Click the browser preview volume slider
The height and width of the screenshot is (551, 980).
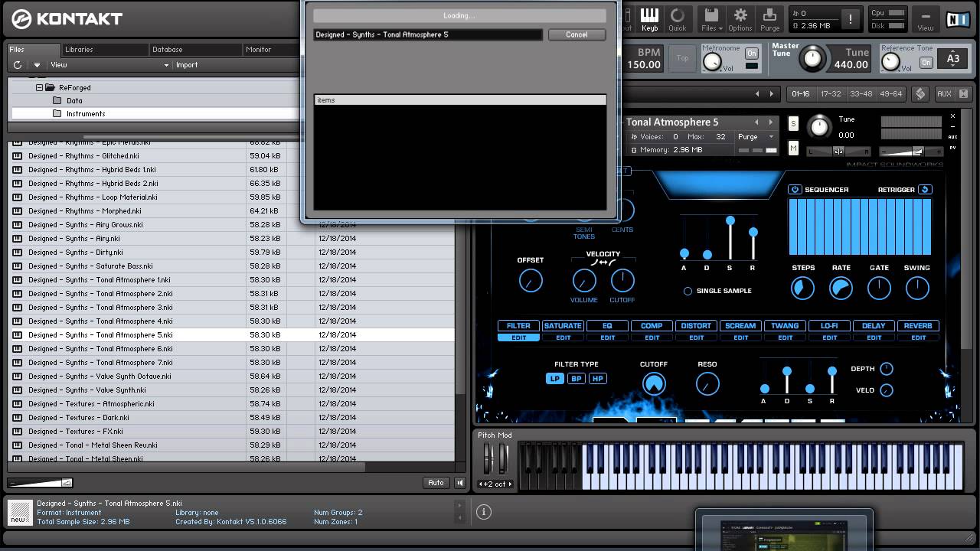pos(40,483)
